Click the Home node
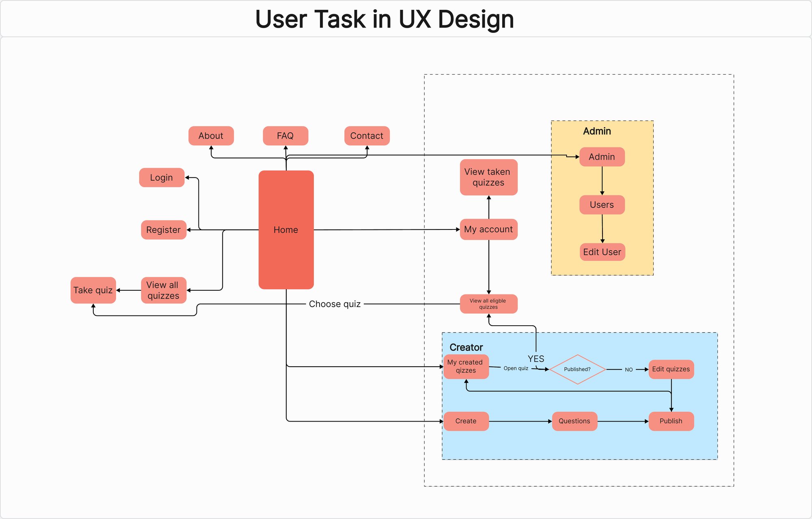Viewport: 812px width, 519px height. coord(287,229)
